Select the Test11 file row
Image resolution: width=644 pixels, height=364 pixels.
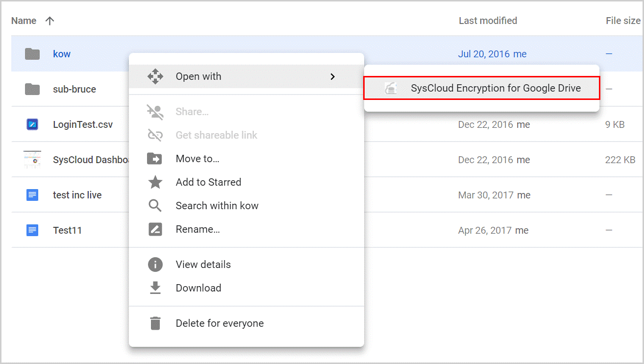pyautogui.click(x=67, y=230)
